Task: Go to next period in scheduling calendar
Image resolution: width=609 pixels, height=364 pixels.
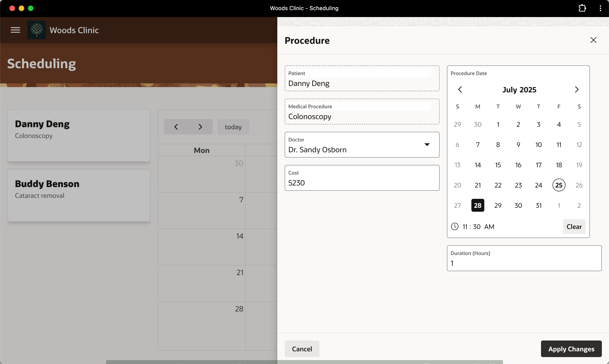Action: (200, 127)
